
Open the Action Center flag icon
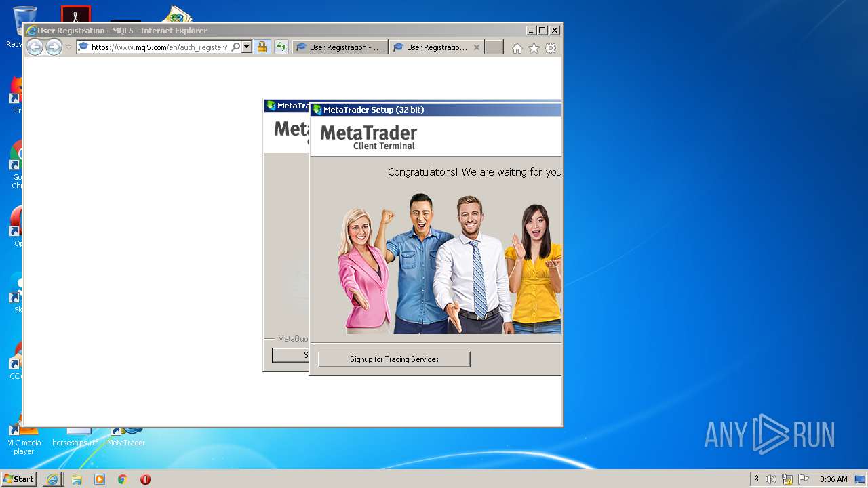click(804, 479)
